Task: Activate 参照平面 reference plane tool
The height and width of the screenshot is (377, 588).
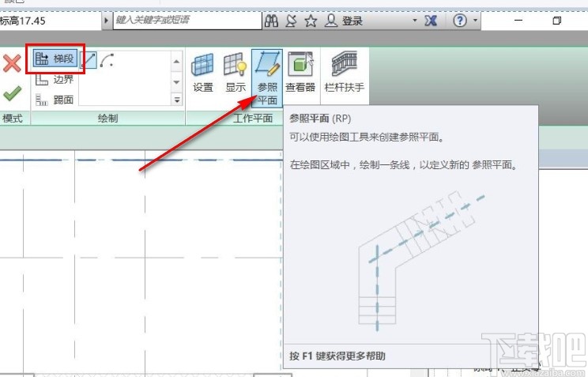Action: tap(267, 78)
